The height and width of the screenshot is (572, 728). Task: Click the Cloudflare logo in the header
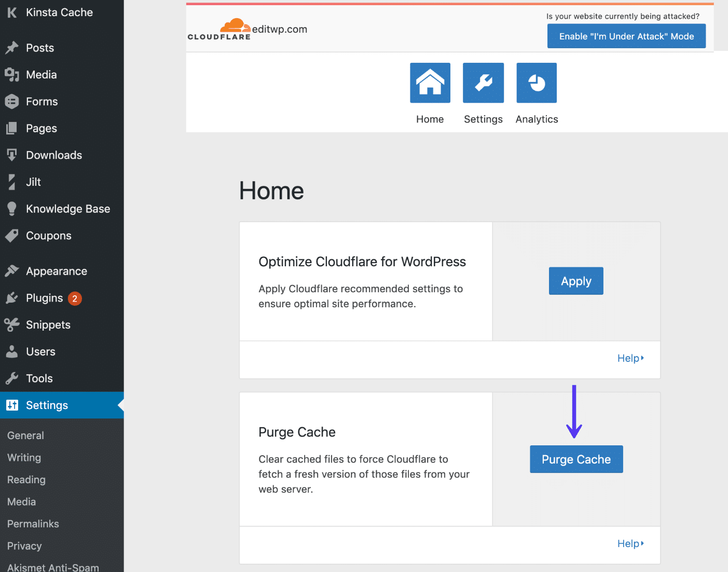(219, 28)
